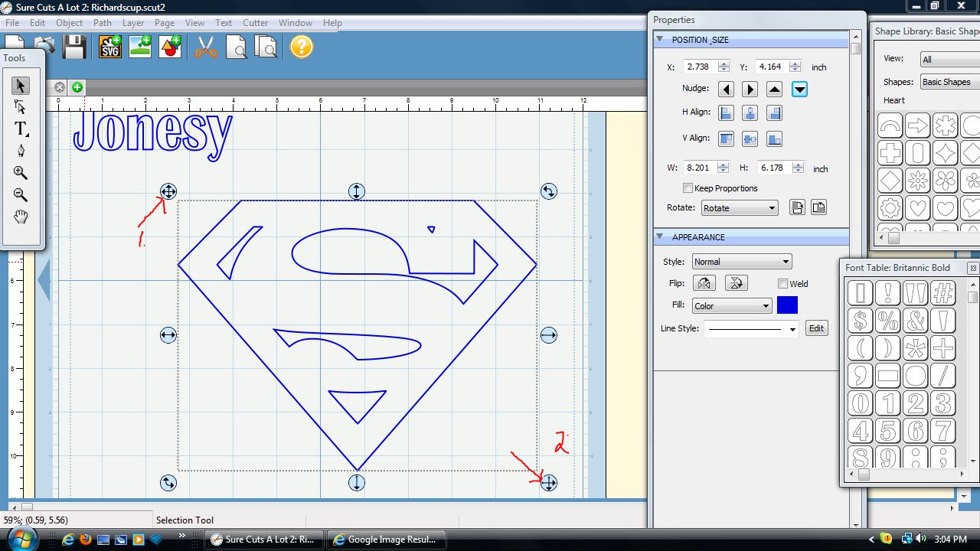
Task: Open the File menu
Action: 12,23
